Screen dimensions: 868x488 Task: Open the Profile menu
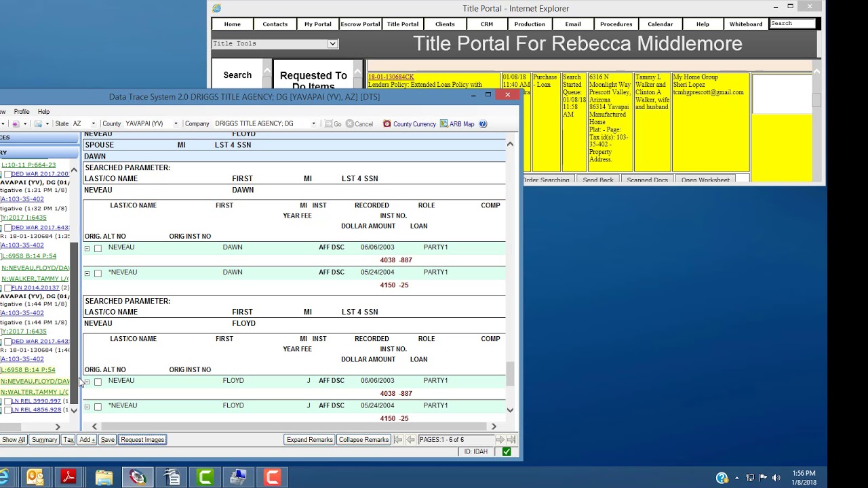[x=22, y=112]
